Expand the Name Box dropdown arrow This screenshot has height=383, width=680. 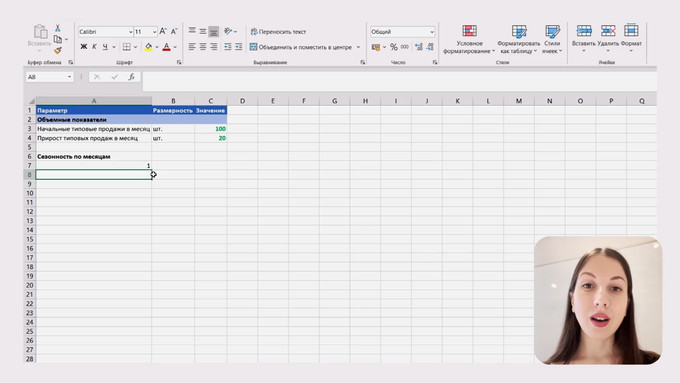(69, 77)
